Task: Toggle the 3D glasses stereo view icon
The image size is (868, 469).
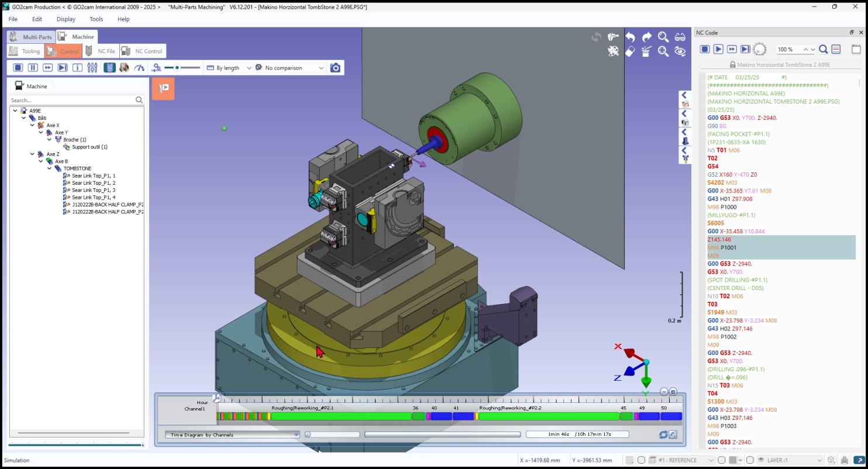Action: [x=680, y=36]
